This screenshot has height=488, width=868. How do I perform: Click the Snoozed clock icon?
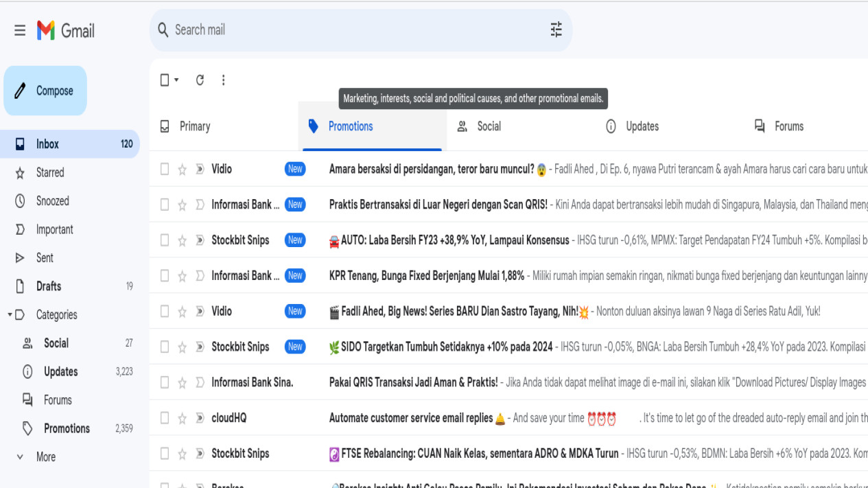pyautogui.click(x=20, y=201)
